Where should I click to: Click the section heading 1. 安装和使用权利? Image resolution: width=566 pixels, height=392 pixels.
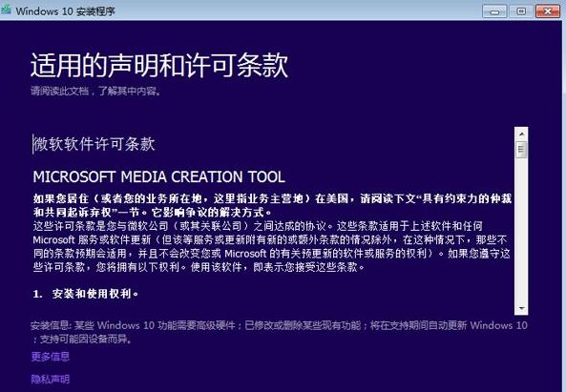[x=86, y=294]
